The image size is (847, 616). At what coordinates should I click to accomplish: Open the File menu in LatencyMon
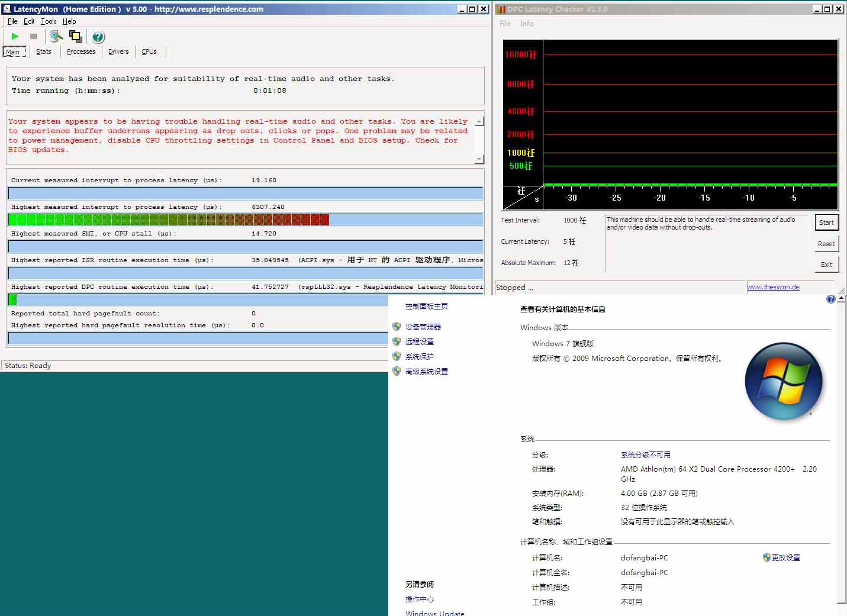click(x=12, y=21)
